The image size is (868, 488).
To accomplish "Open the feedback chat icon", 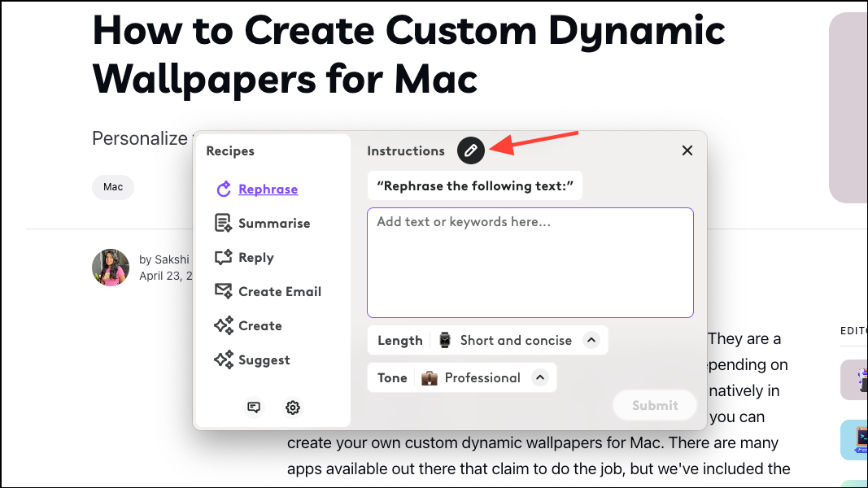I will point(254,407).
